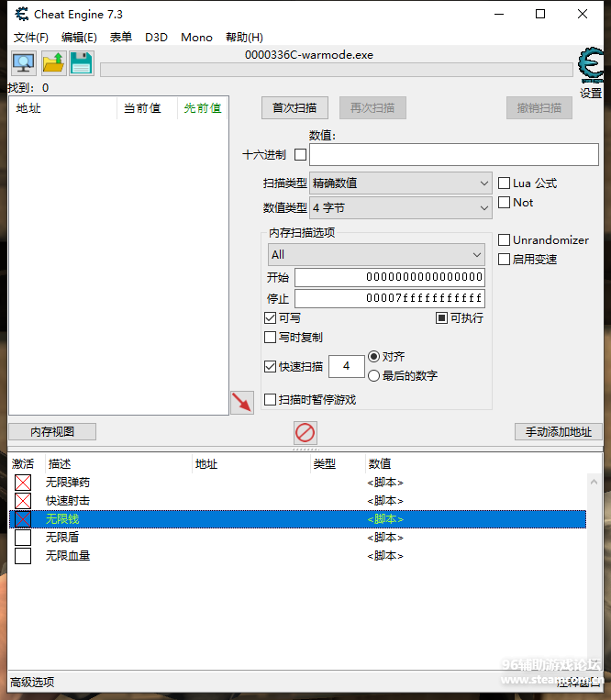Click the 首次扫描 button
This screenshot has height=700, width=611.
tap(294, 108)
